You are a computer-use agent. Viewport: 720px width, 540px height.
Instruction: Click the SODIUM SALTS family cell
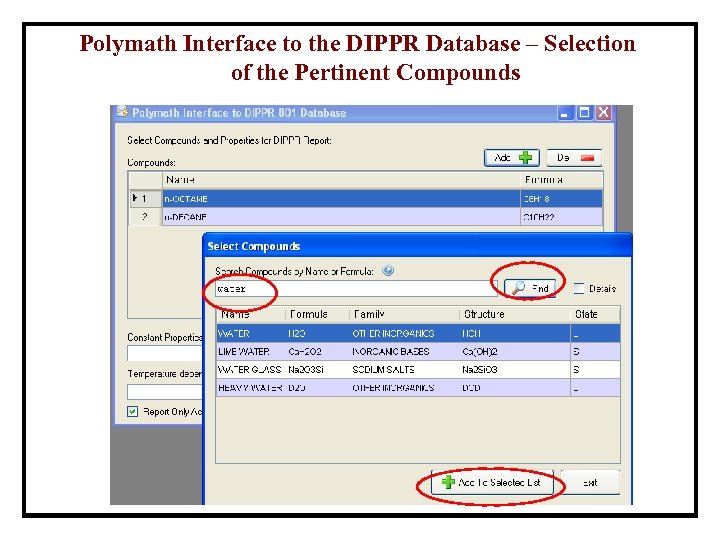coord(404,370)
